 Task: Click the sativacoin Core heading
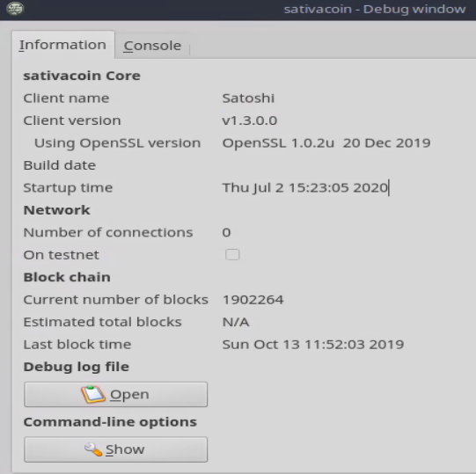(x=82, y=76)
